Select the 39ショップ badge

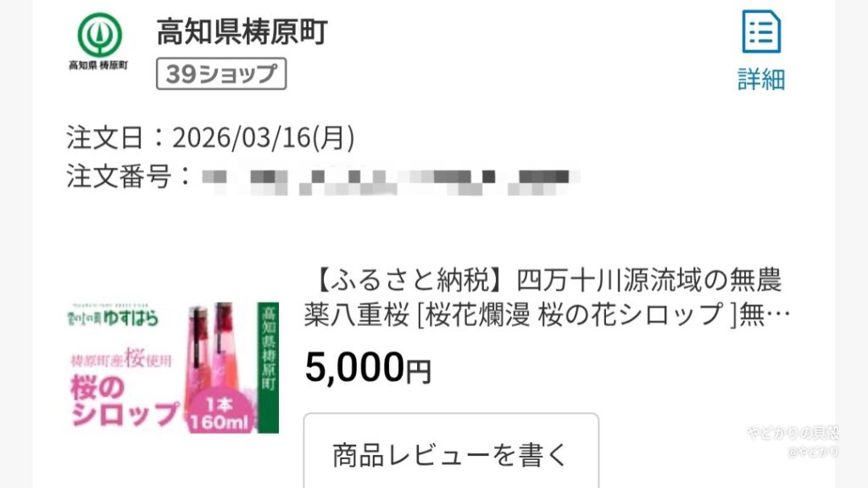coord(221,74)
